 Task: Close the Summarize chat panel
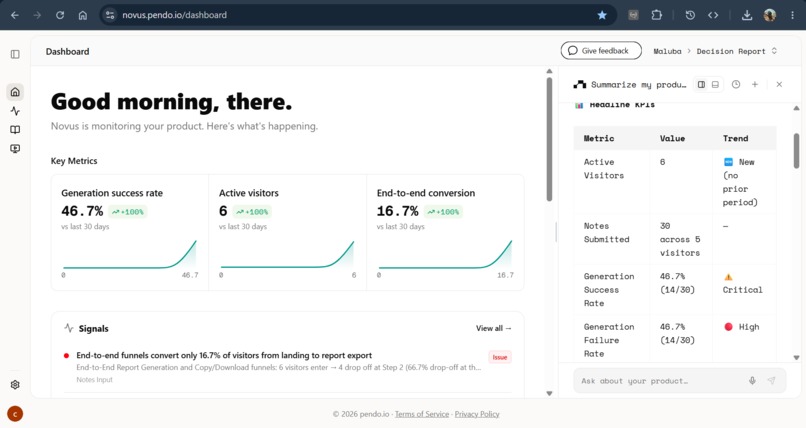pyautogui.click(x=779, y=84)
